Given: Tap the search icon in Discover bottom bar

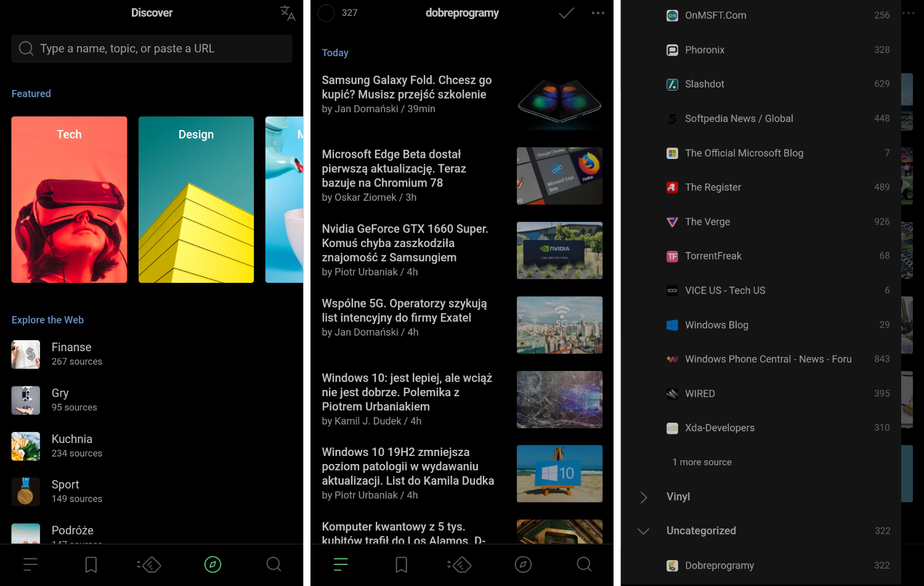Looking at the screenshot, I should (274, 564).
